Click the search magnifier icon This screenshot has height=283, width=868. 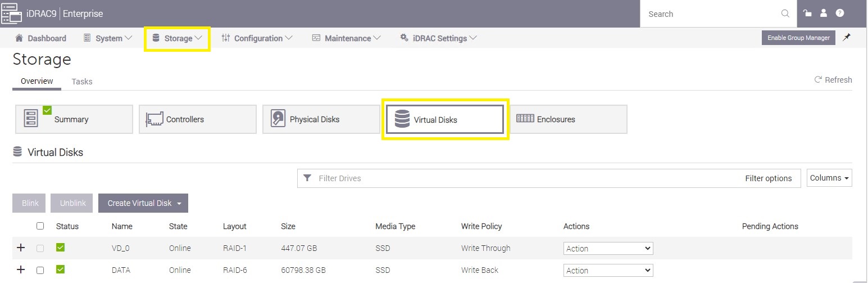click(x=785, y=14)
